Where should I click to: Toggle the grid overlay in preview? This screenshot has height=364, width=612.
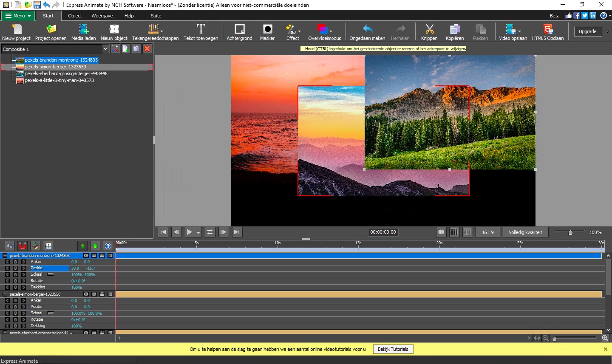coord(454,232)
